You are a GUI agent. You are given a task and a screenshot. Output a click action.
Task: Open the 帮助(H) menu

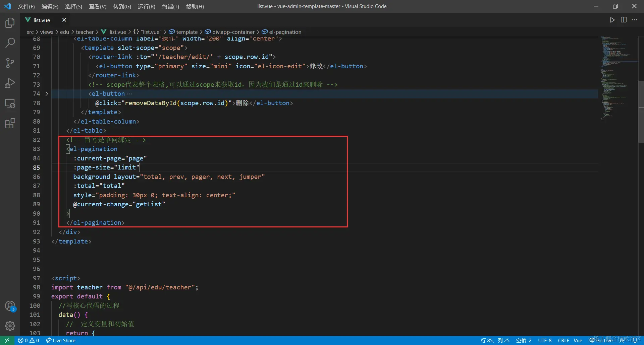pyautogui.click(x=195, y=6)
